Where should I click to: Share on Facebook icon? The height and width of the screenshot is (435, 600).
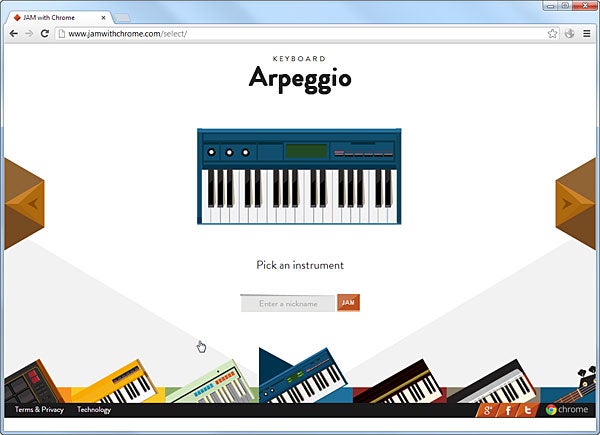point(507,410)
